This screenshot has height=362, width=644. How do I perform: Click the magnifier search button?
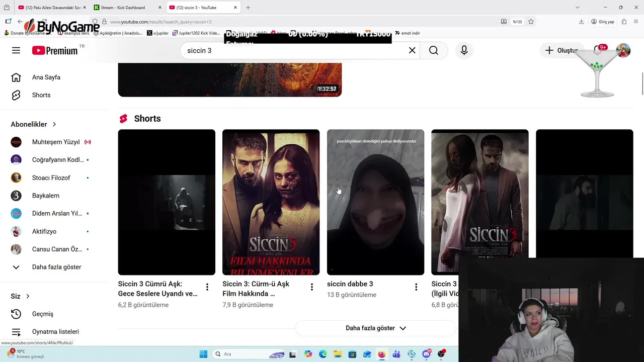pos(434,50)
